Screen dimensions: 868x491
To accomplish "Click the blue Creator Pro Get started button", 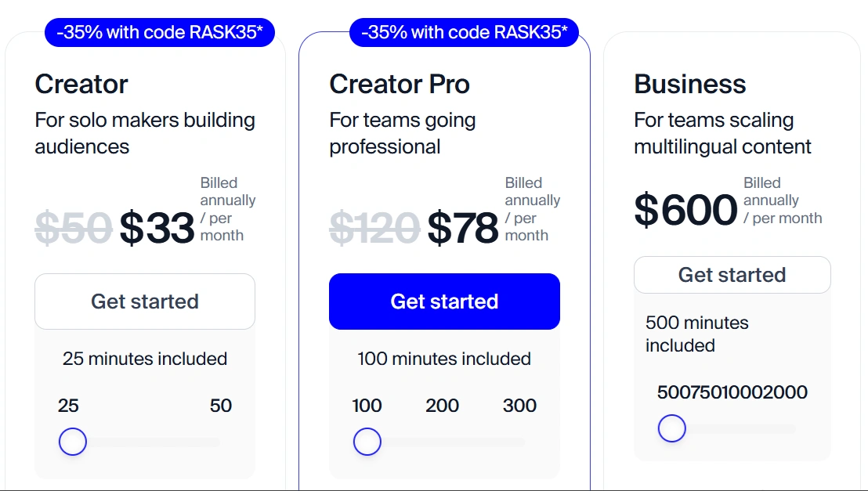I will coord(444,301).
